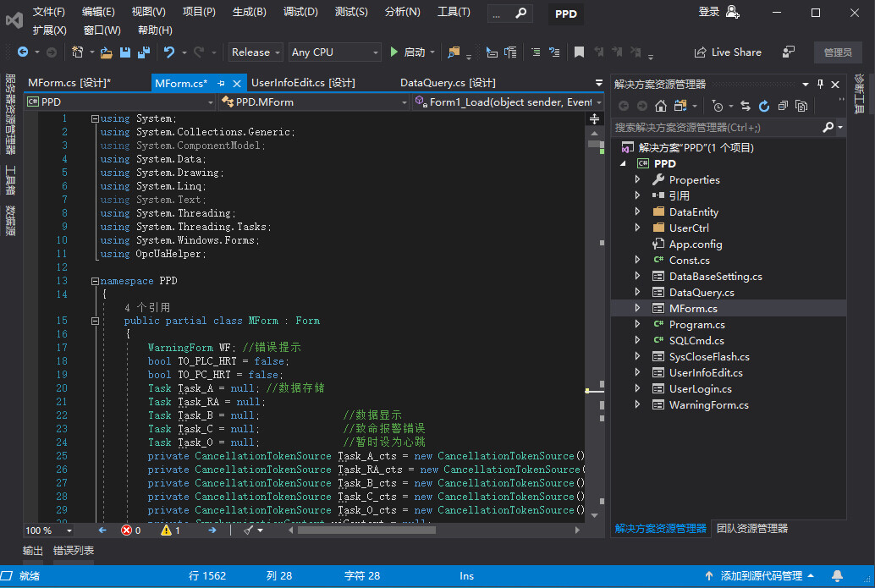Open the 调试(D) menu
Image resolution: width=875 pixels, height=588 pixels.
pos(300,12)
